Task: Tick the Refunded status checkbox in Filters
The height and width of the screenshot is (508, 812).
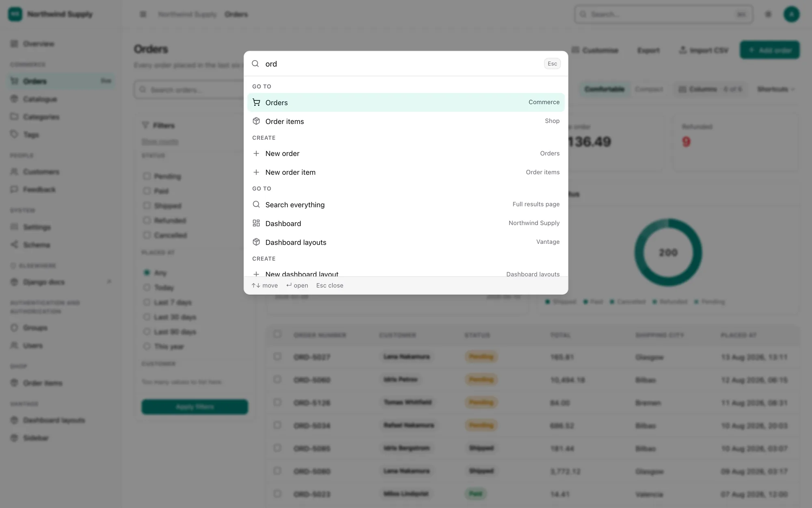Action: pyautogui.click(x=147, y=220)
